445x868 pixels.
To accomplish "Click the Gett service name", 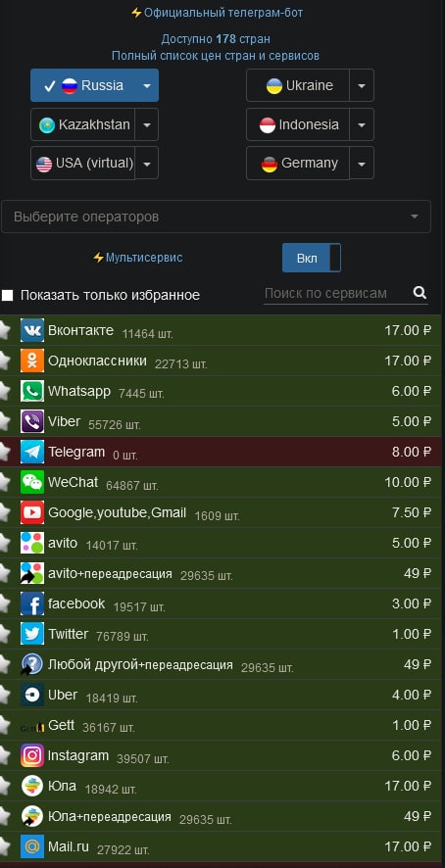I will tap(62, 725).
